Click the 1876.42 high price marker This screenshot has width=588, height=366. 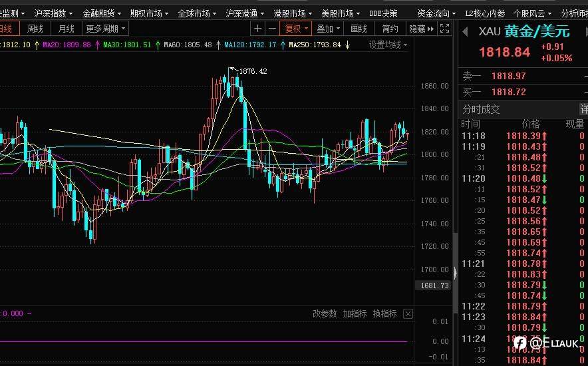coord(253,71)
